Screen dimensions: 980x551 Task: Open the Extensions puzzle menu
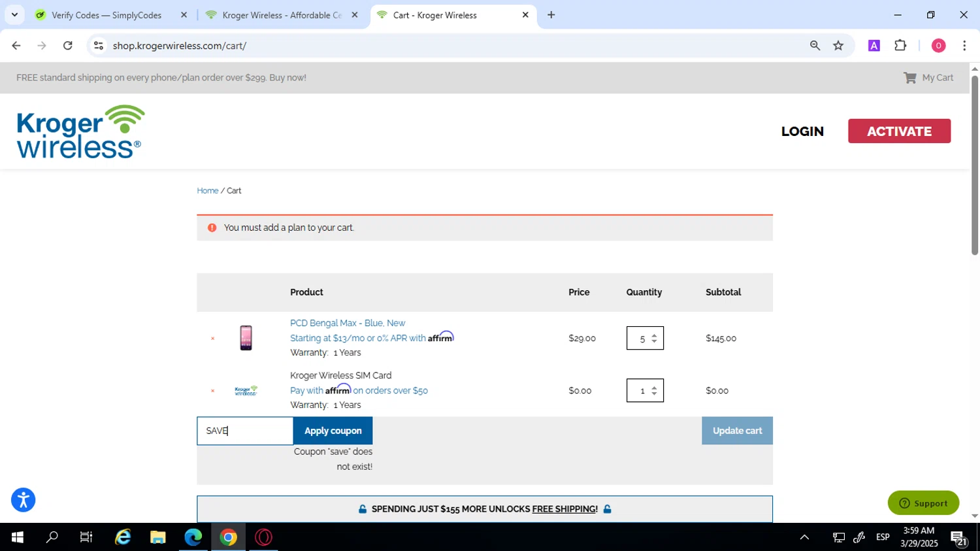[900, 46]
